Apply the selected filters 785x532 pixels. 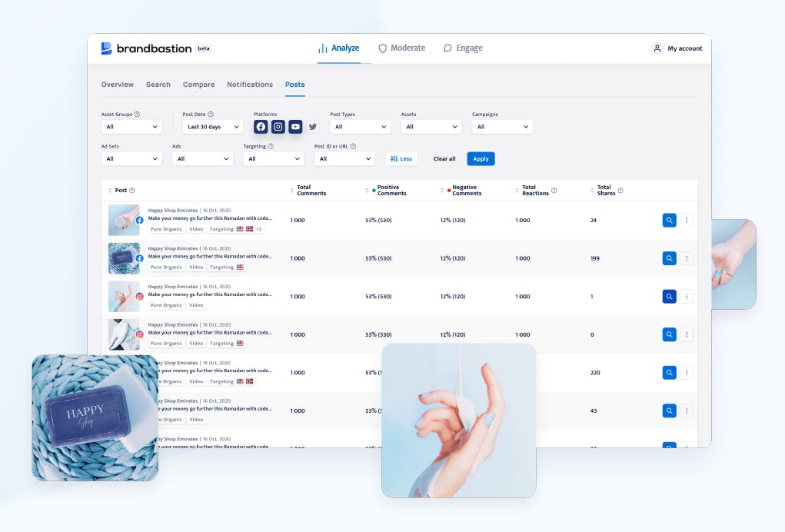[481, 158]
